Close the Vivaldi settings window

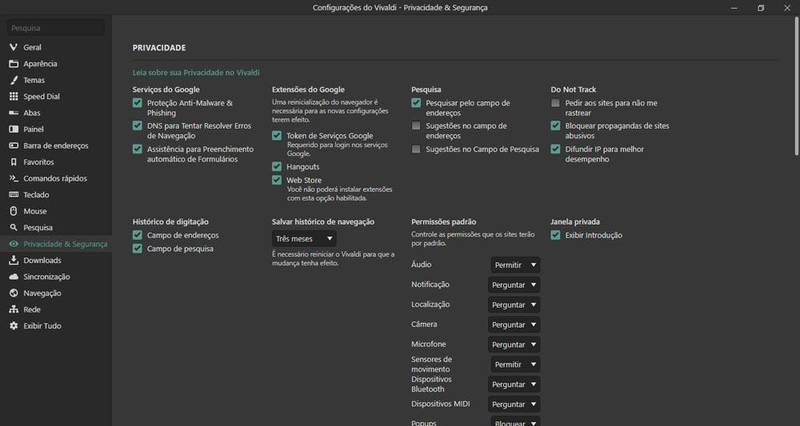point(787,8)
